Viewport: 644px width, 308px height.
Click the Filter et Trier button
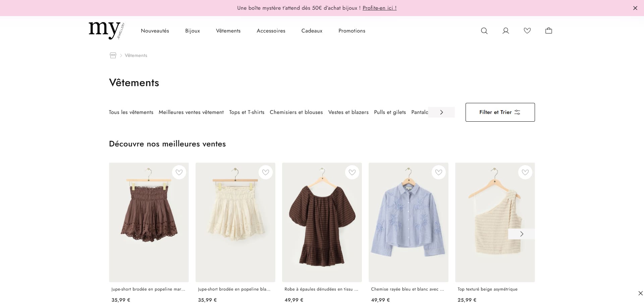click(500, 112)
